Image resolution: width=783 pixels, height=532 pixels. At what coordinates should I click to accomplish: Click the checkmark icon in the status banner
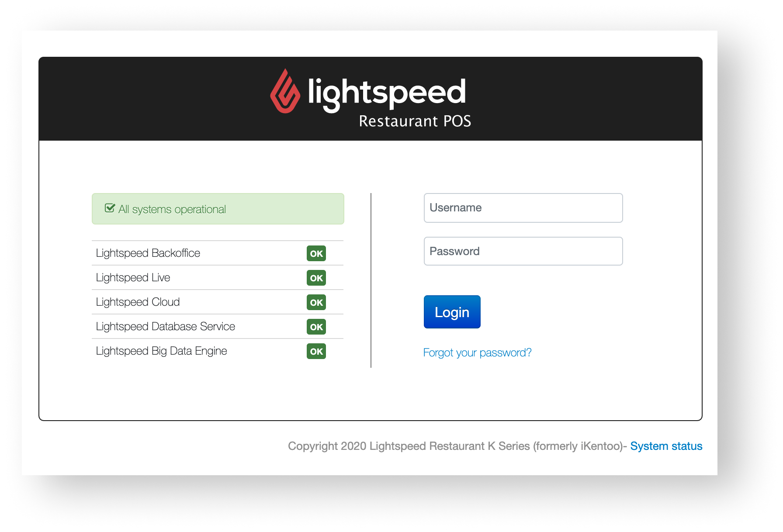[110, 208]
